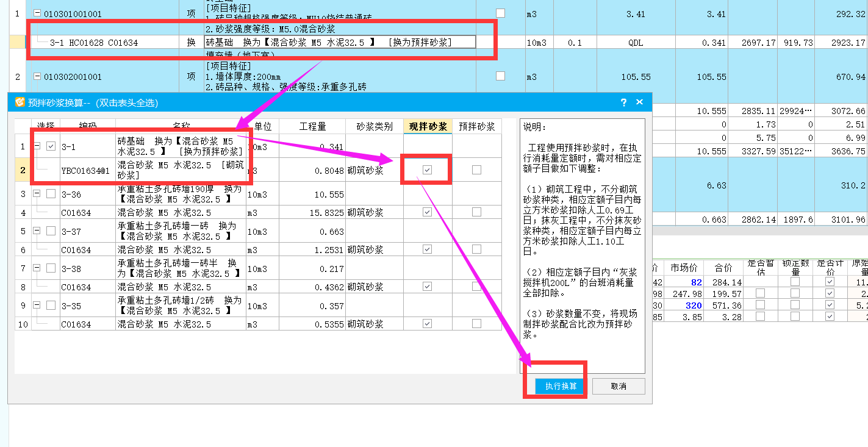Select row number 2 header in dialog
Viewport: 868px width, 447px height.
[23, 170]
